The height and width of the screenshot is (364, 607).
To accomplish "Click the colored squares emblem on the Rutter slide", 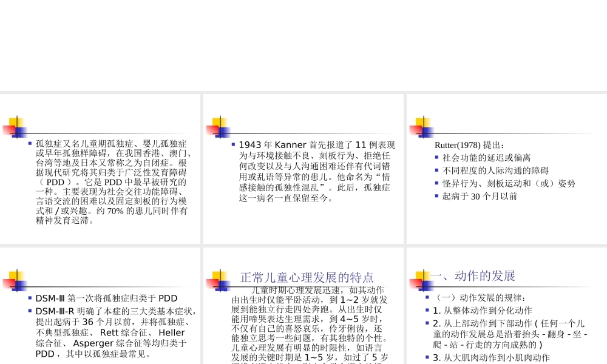I will [x=423, y=126].
